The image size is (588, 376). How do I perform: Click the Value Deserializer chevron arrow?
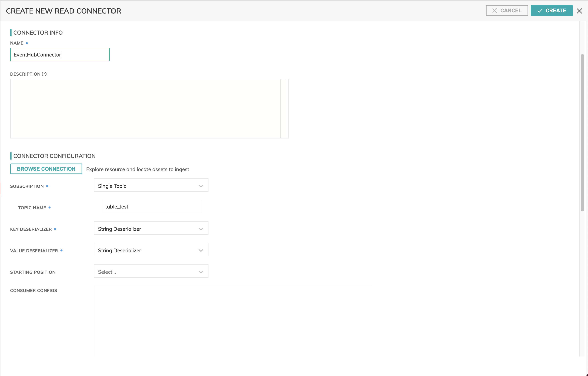pyautogui.click(x=201, y=250)
